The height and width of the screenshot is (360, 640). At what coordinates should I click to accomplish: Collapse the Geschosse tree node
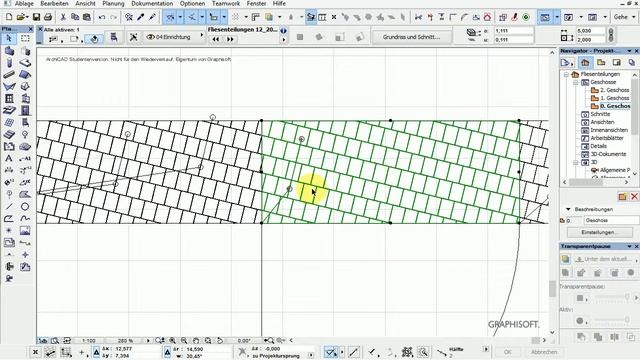point(576,82)
